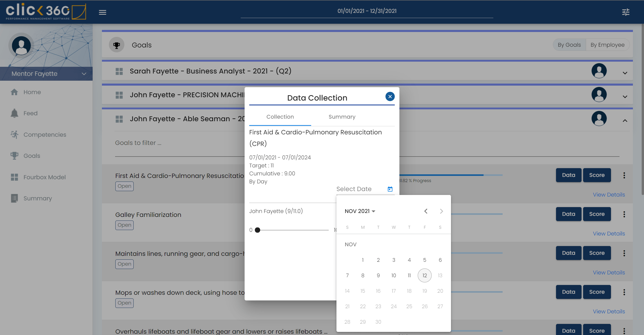Switch view to By Goals
644x335 pixels.
click(569, 45)
